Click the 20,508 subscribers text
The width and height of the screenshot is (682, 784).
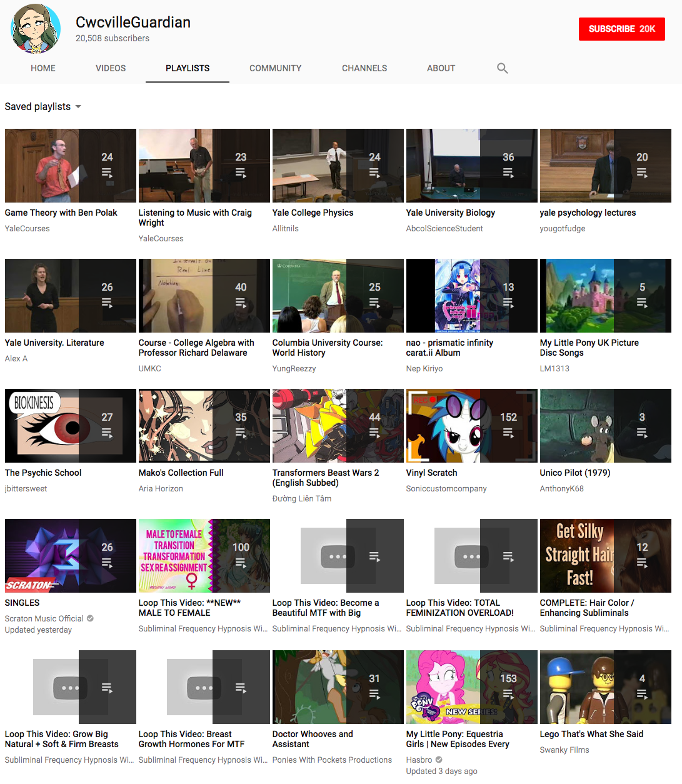pos(113,38)
